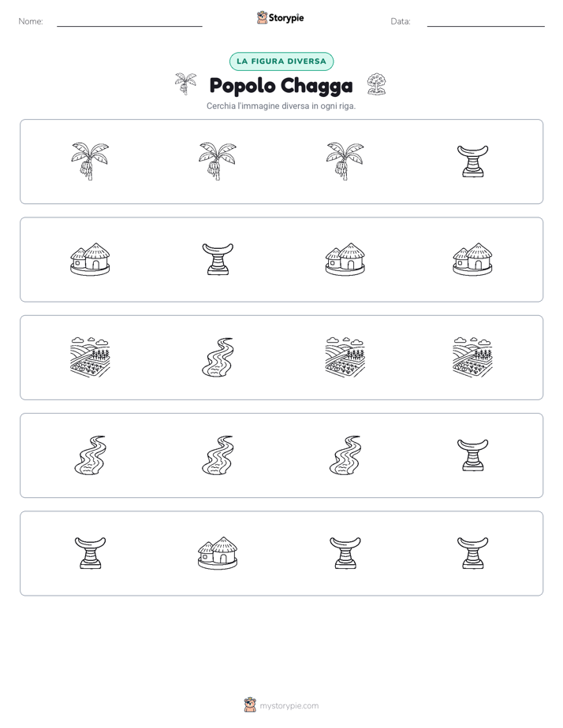The height and width of the screenshot is (728, 563).
Task: Choose the stool in the river row
Action: pyautogui.click(x=472, y=455)
